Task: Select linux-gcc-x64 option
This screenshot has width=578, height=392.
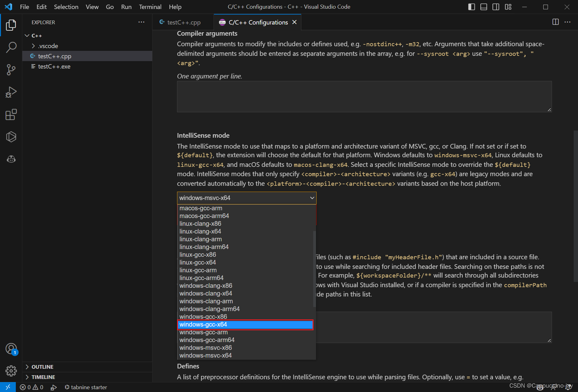Action: [x=245, y=262]
